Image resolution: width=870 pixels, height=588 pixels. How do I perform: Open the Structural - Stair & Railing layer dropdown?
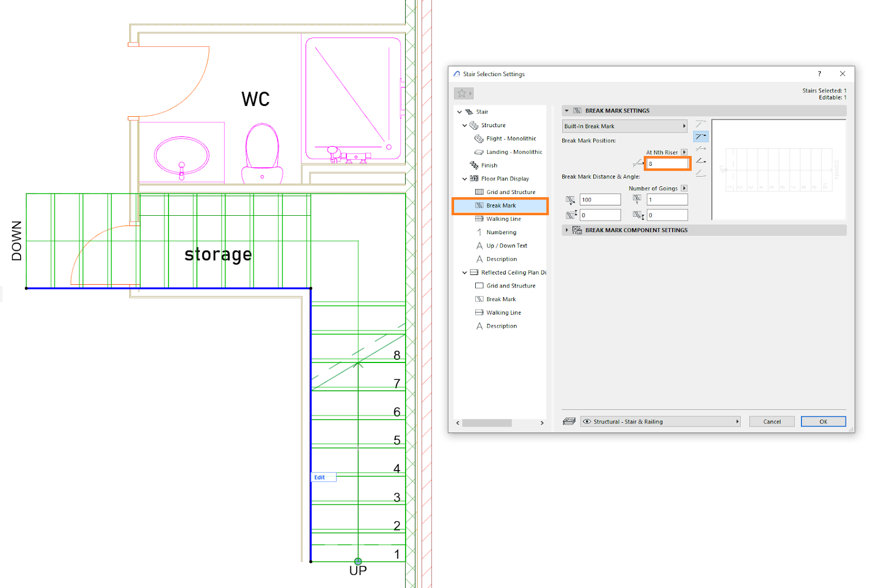(660, 422)
